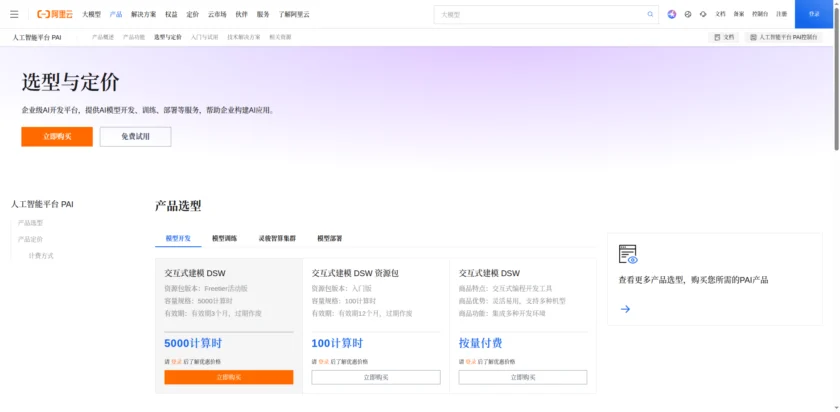Click the document icon beside sub-nav 文档
The height and width of the screenshot is (412, 840).
click(717, 38)
